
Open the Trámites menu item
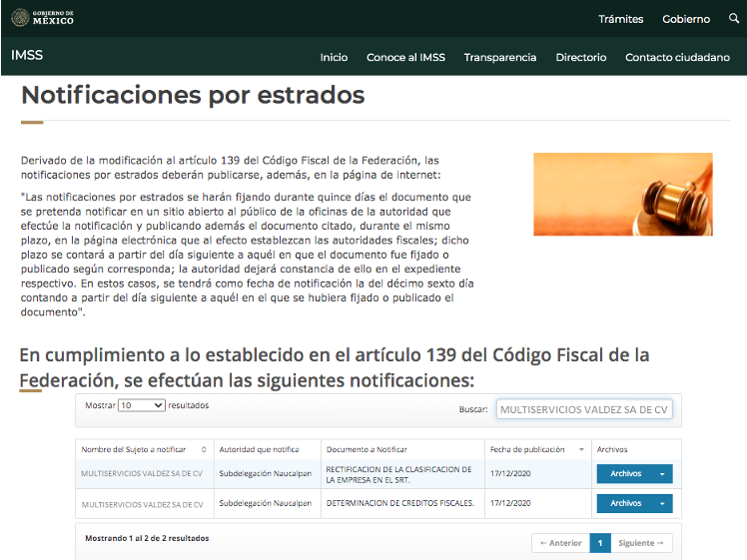click(621, 19)
